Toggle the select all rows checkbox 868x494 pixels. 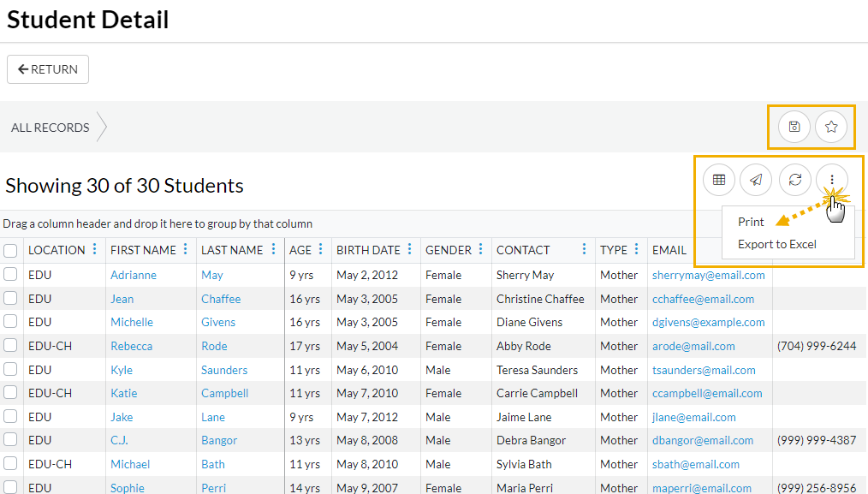(10, 251)
